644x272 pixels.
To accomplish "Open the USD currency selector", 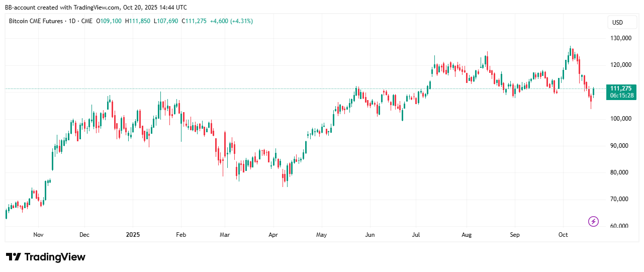I will coord(617,23).
